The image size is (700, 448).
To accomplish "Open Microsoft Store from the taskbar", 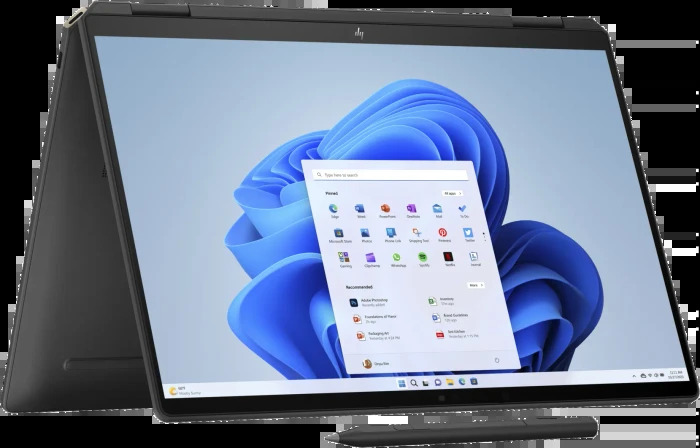I will point(474,382).
